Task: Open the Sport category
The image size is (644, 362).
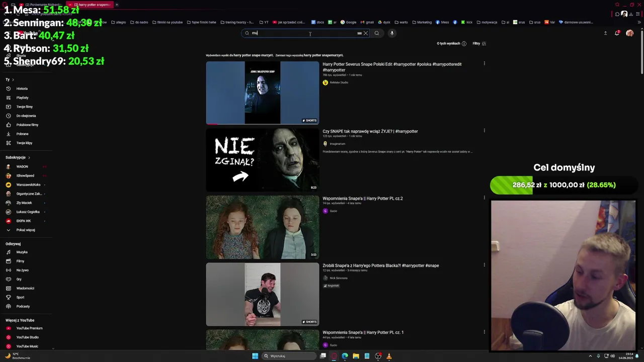Action: [20, 297]
